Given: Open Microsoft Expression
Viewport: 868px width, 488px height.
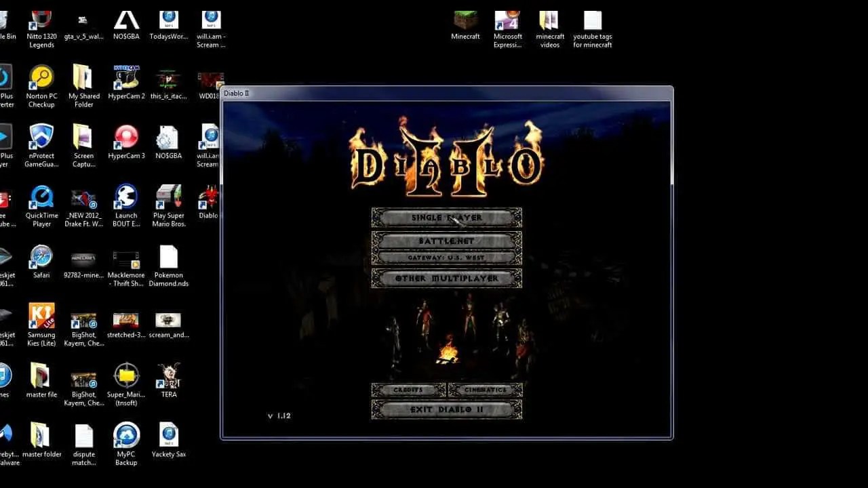Looking at the screenshot, I should (x=507, y=20).
